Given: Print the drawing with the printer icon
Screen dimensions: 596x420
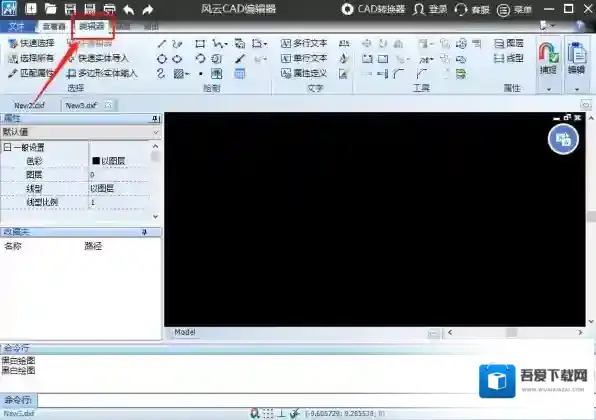Looking at the screenshot, I should (x=109, y=9).
